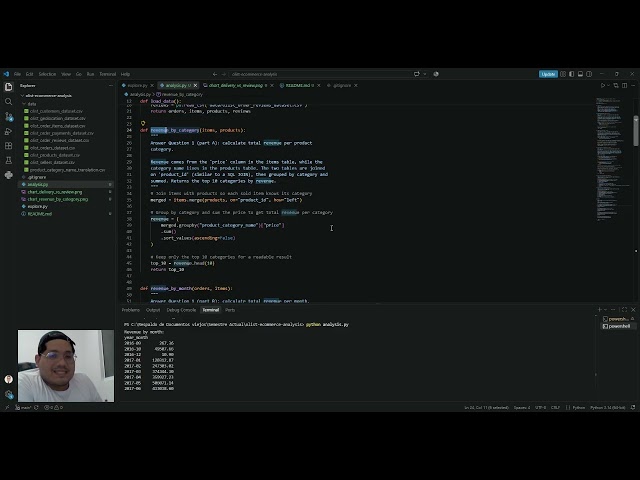Click the code action lightbulb on line 23
The width and height of the screenshot is (640, 480).
143,123
